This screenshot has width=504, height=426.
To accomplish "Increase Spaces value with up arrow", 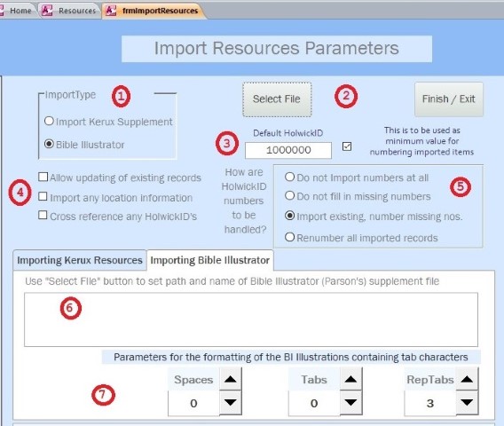I will 231,379.
